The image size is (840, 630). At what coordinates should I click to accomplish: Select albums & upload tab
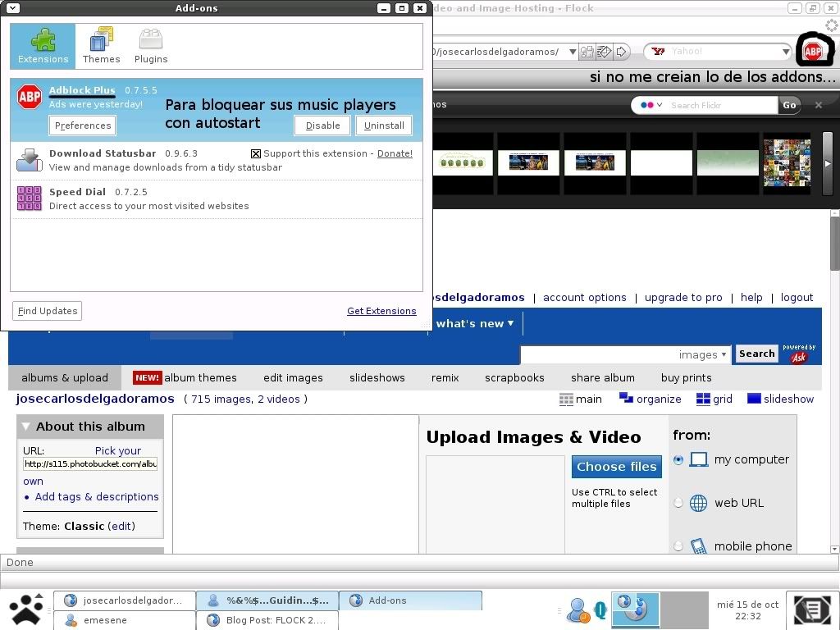click(x=65, y=377)
